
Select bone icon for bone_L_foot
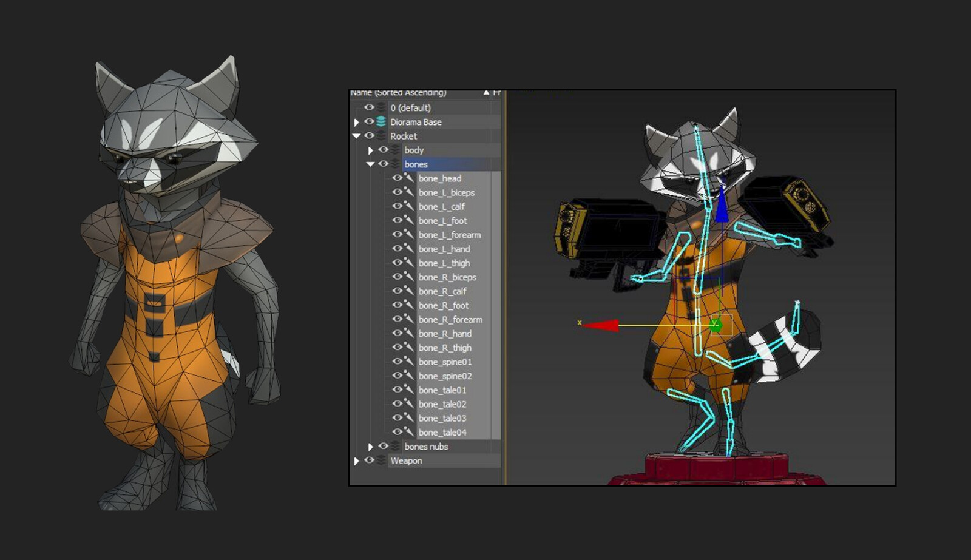409,221
